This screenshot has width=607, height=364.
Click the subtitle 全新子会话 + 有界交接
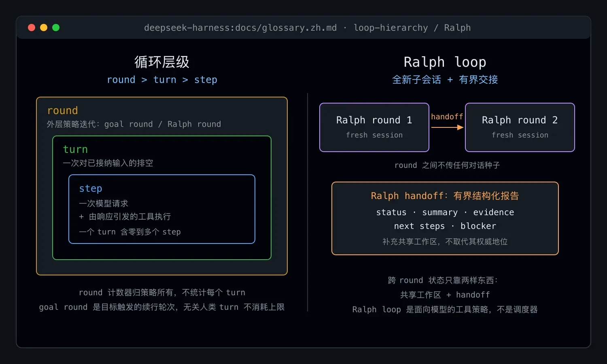click(x=445, y=80)
